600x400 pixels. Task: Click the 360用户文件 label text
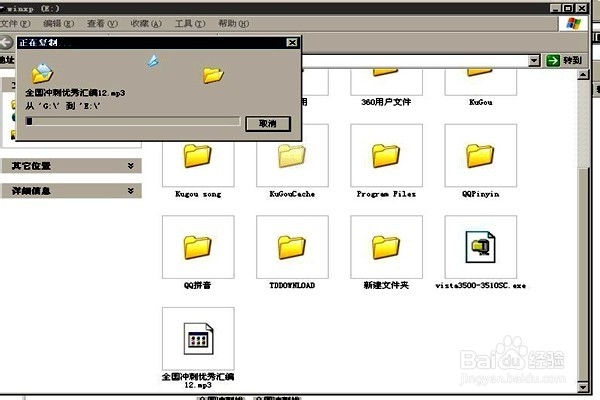coord(386,102)
